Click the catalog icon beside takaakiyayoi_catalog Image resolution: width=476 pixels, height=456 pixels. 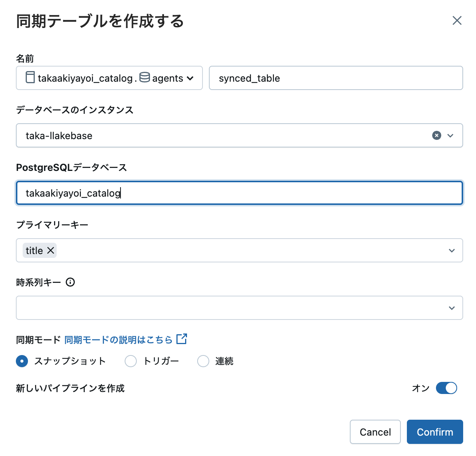point(30,78)
